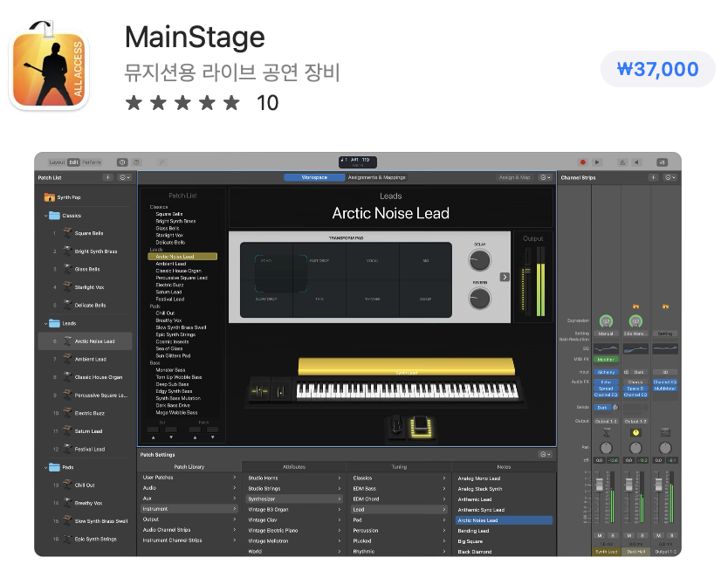Click the sustain pedal in the workspace
This screenshot has height=578, width=728.
tap(396, 425)
